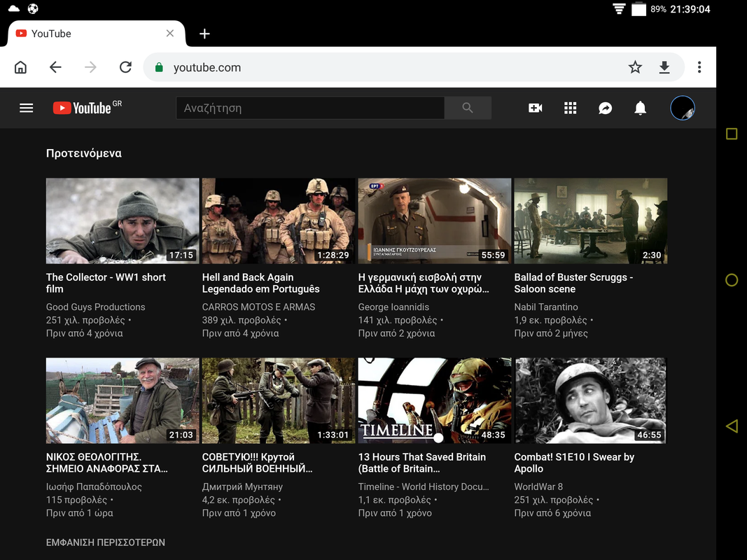Open CARROS MOTOS E ARMAS channel
Image resolution: width=747 pixels, height=560 pixels.
(x=259, y=307)
